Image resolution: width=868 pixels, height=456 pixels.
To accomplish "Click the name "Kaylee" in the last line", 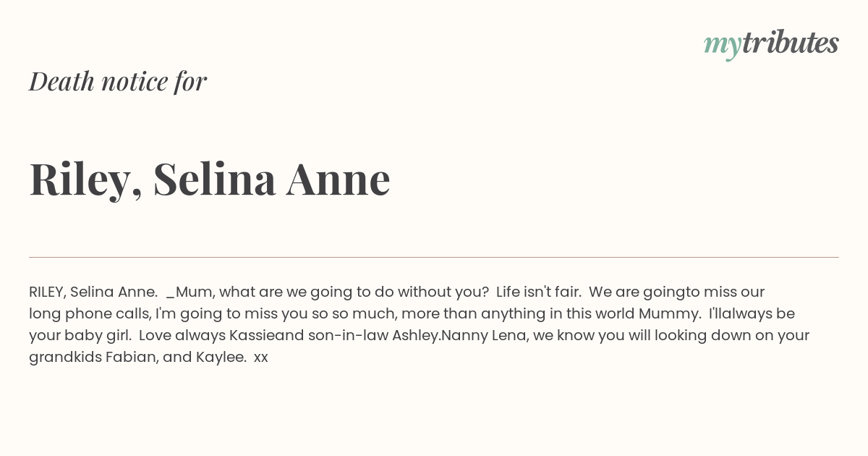I will coord(221,358).
